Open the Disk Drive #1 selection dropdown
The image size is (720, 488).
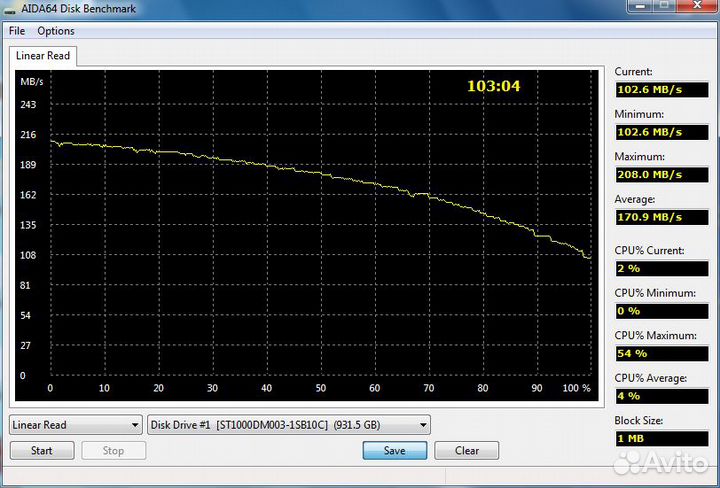289,425
